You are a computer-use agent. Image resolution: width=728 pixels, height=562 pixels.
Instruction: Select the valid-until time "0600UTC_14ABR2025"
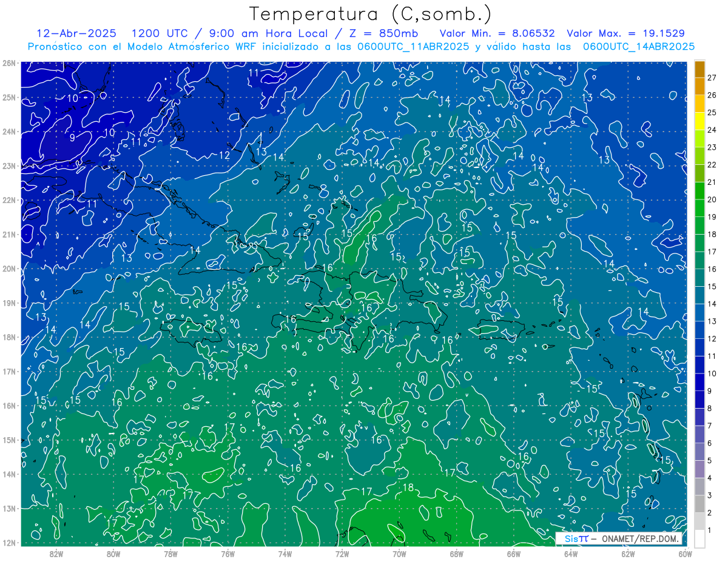pyautogui.click(x=638, y=47)
